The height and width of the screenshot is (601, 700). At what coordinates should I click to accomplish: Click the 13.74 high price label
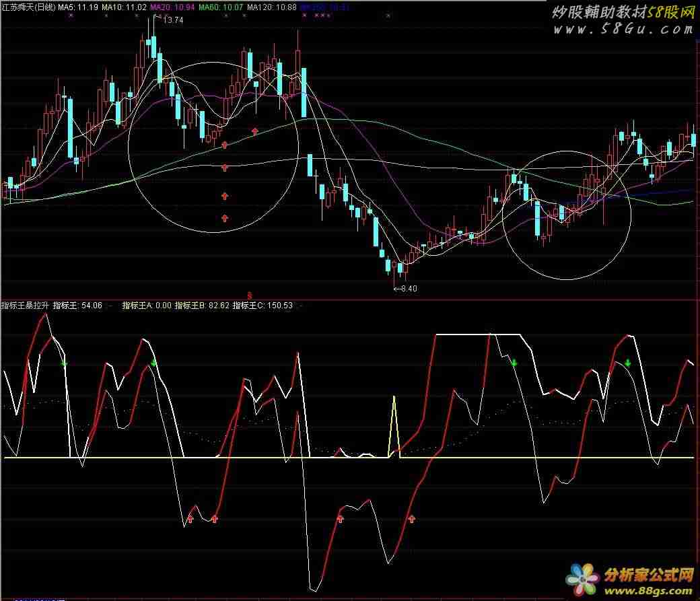coord(173,20)
